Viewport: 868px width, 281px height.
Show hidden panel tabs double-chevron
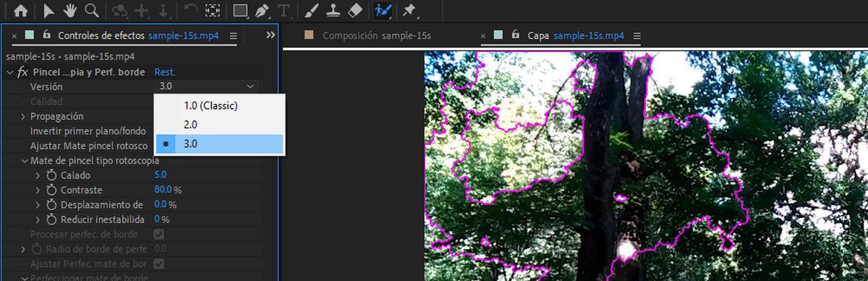point(271,35)
